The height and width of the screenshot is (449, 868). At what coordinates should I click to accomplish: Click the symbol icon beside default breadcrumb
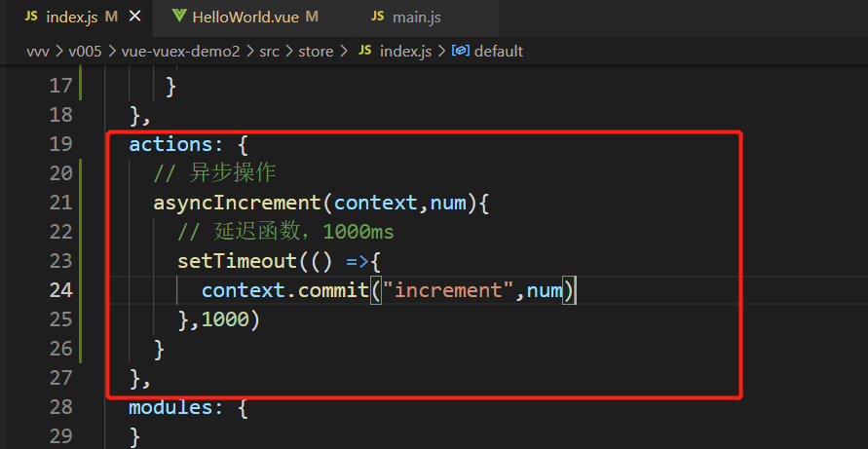pos(461,51)
